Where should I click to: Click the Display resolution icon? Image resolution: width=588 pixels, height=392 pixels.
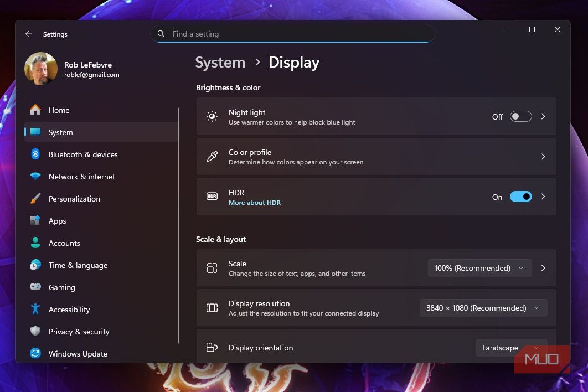coord(212,308)
